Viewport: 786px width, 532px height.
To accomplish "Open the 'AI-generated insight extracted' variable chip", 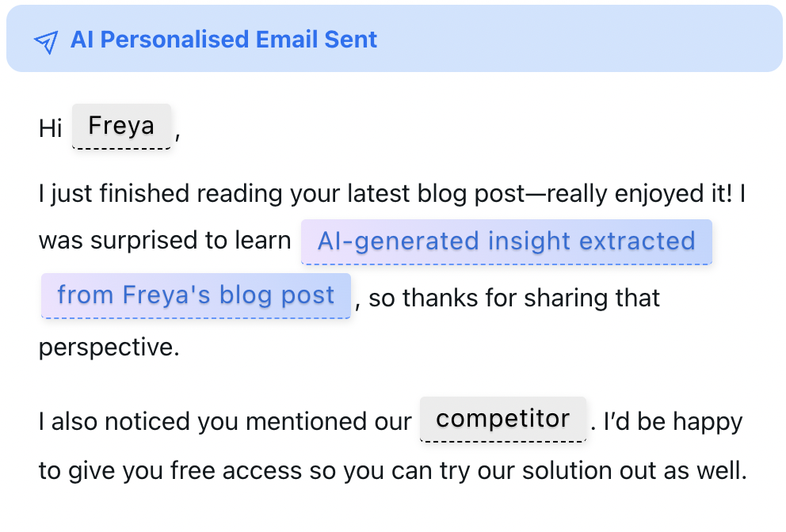I will click(x=506, y=241).
